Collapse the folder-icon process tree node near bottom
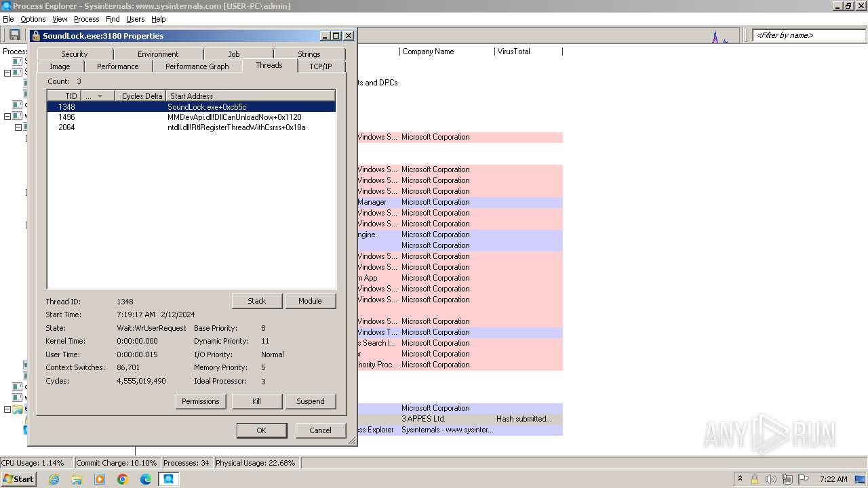 point(7,409)
